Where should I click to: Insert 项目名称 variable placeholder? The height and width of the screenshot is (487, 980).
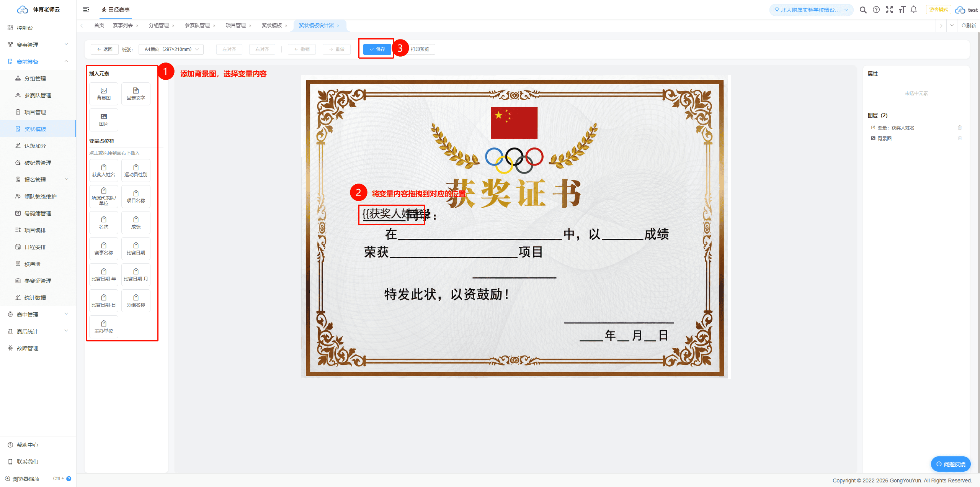point(136,197)
